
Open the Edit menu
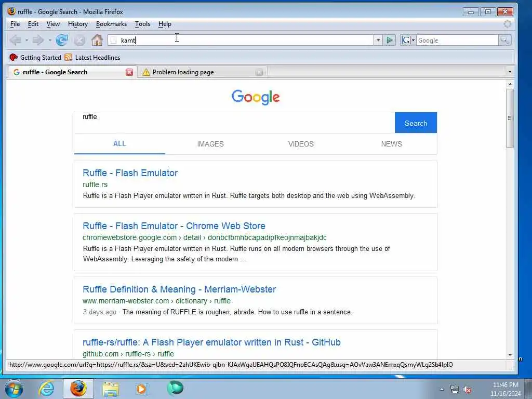(33, 24)
